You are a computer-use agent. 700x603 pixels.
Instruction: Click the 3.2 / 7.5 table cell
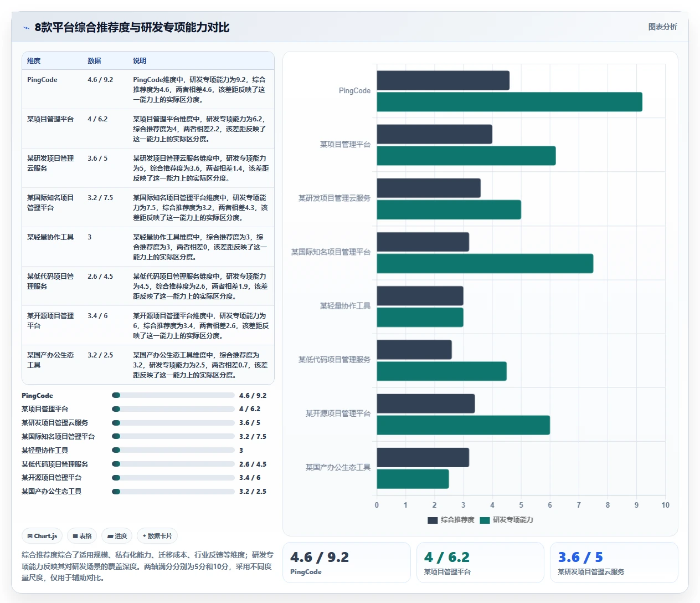point(100,198)
